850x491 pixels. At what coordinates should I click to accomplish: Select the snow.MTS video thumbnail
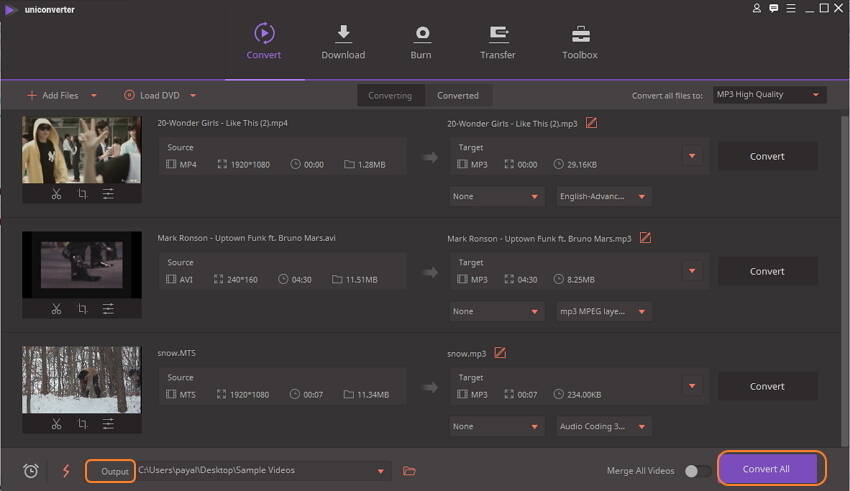81,379
